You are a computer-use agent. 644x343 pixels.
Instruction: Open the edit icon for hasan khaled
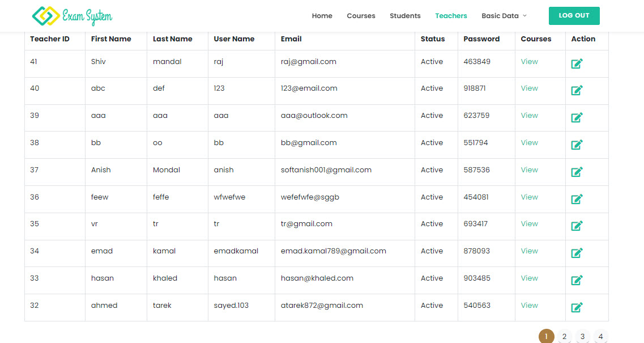tap(577, 280)
